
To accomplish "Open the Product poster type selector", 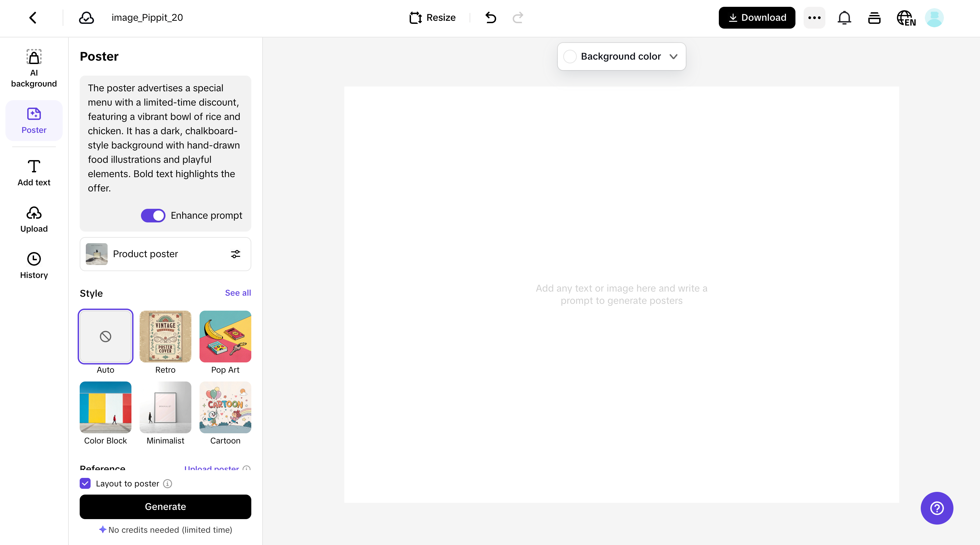I will click(x=165, y=254).
